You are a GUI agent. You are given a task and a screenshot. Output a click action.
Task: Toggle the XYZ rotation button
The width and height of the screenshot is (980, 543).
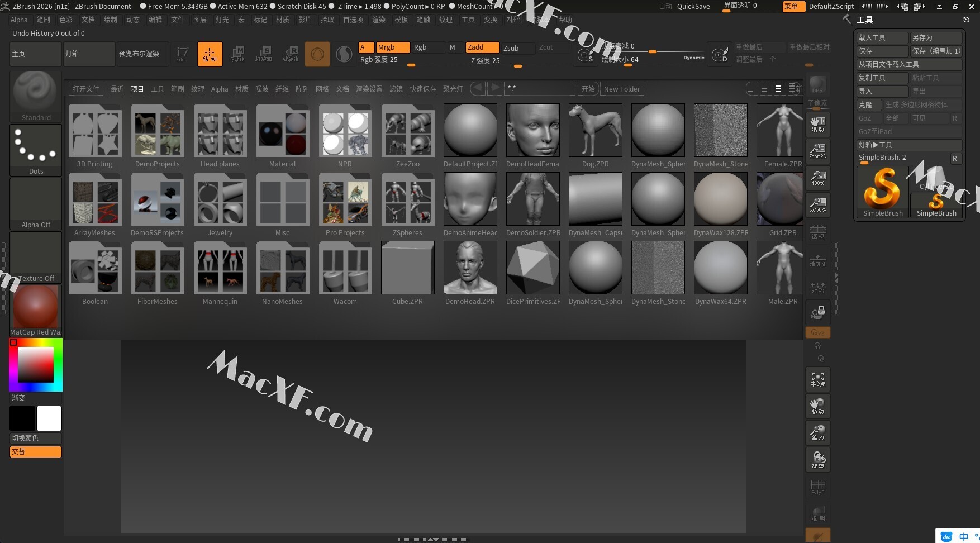click(817, 332)
